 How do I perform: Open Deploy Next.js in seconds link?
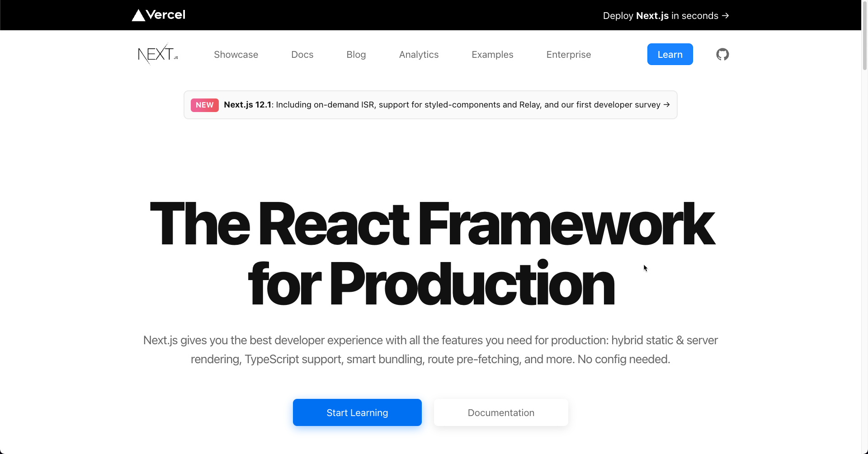[x=666, y=15]
